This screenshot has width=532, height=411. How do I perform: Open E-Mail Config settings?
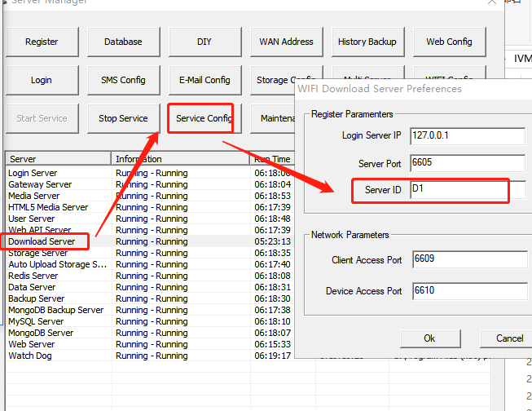205,80
